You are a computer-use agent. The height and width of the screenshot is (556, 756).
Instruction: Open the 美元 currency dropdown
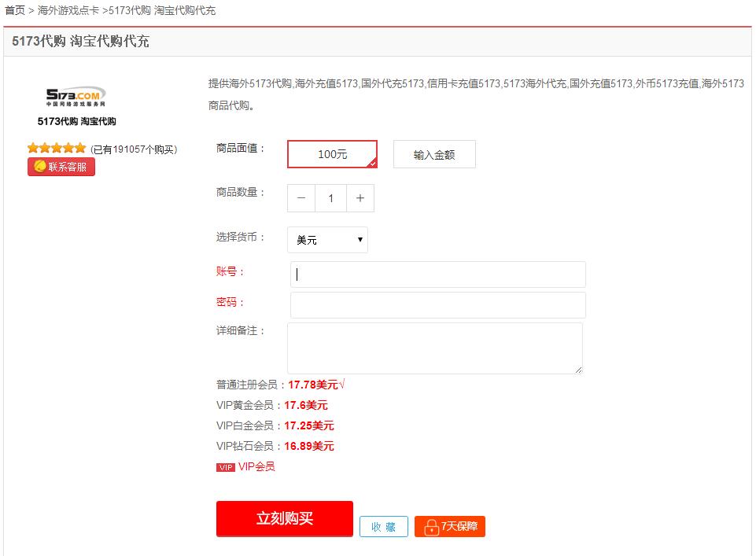click(x=327, y=240)
